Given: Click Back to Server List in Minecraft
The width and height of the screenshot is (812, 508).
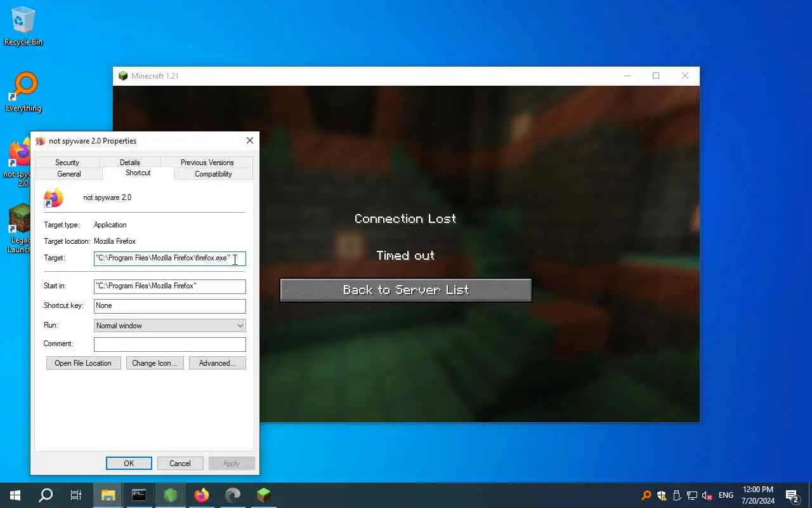Looking at the screenshot, I should coord(406,290).
